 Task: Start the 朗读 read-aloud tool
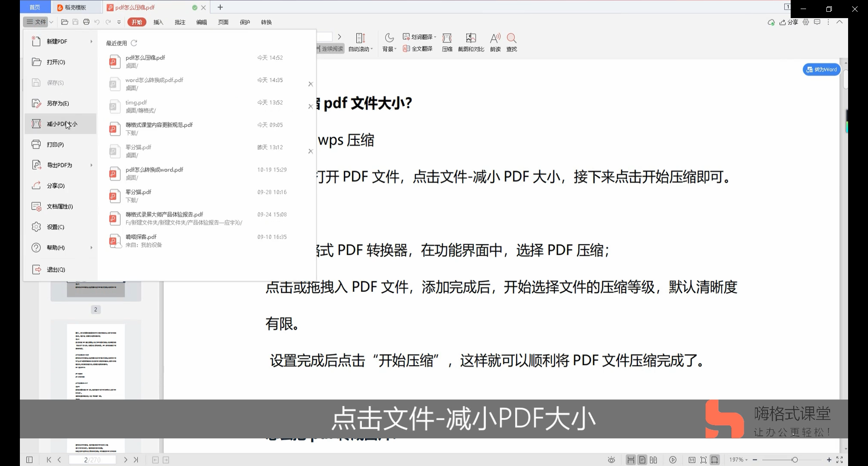[x=495, y=43]
